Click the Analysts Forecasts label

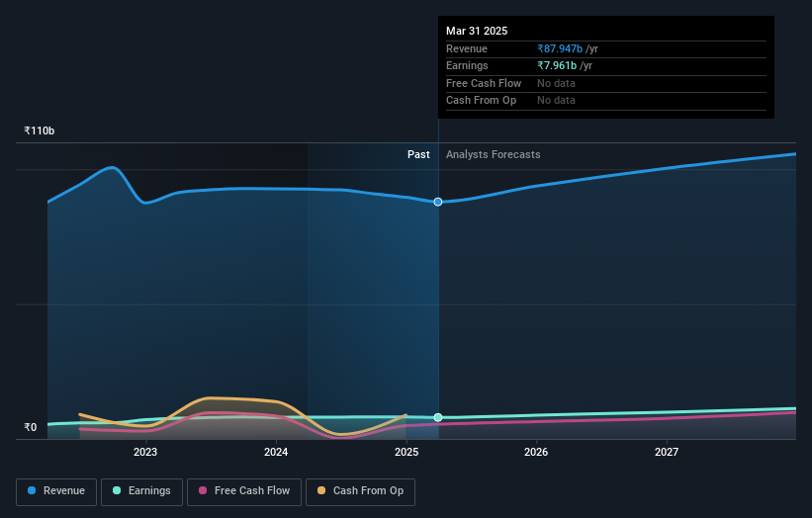[493, 155]
